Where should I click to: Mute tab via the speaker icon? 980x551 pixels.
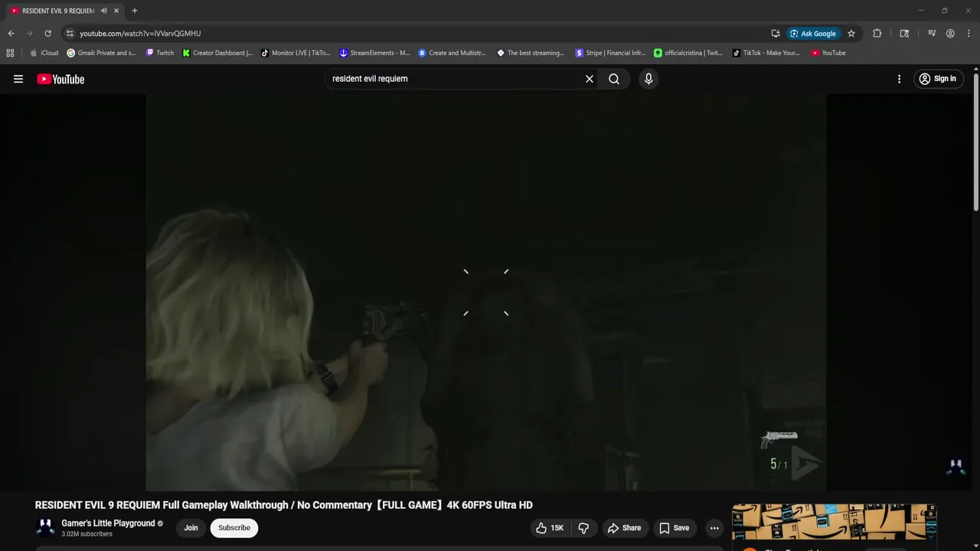[x=104, y=11]
